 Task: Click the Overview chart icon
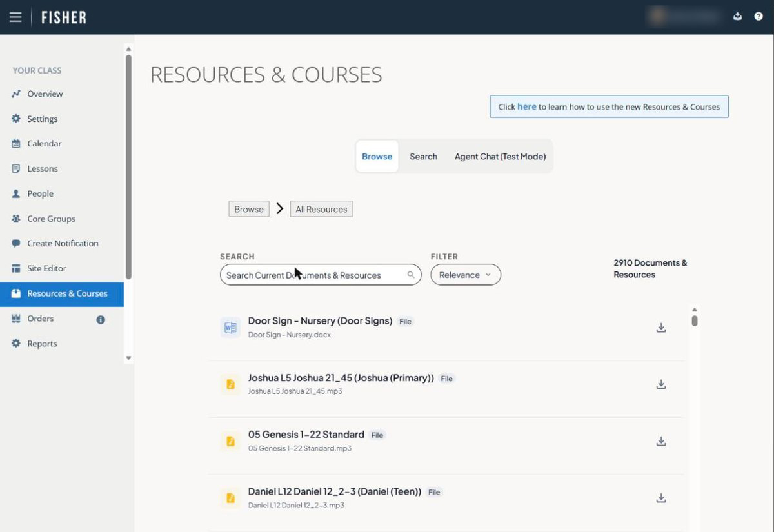pos(16,94)
